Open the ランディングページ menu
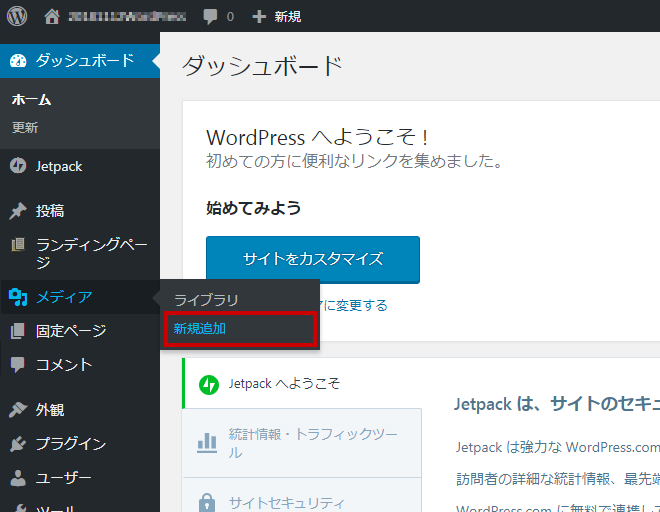 click(92, 253)
